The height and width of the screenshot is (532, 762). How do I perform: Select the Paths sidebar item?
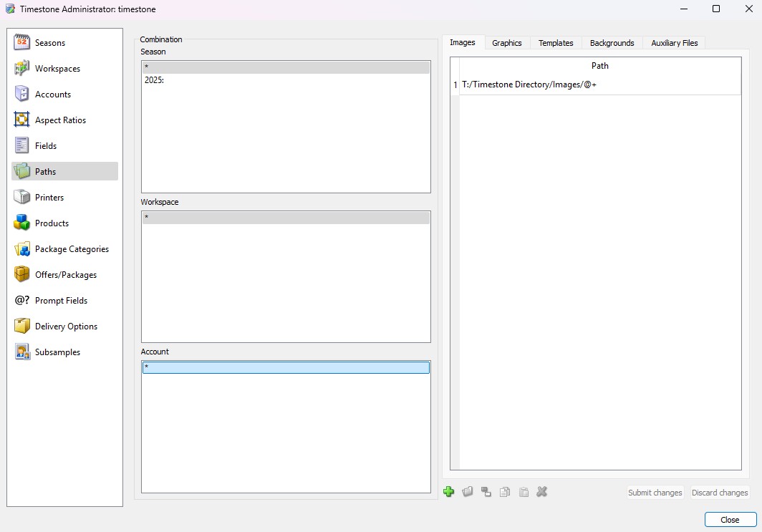64,172
